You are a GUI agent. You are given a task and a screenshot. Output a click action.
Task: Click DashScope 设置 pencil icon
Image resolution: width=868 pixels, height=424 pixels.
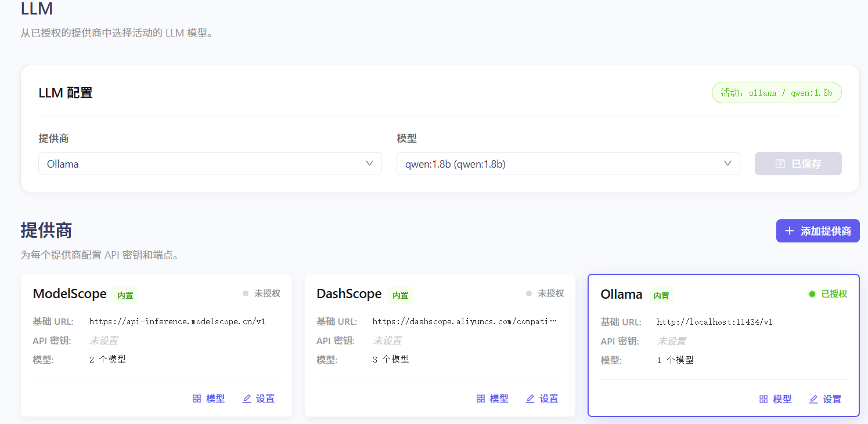(530, 398)
